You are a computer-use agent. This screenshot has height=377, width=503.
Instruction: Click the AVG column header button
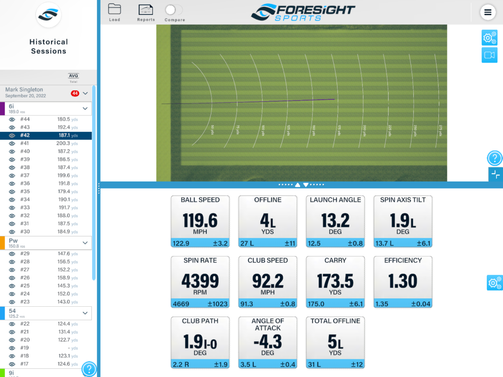click(73, 77)
